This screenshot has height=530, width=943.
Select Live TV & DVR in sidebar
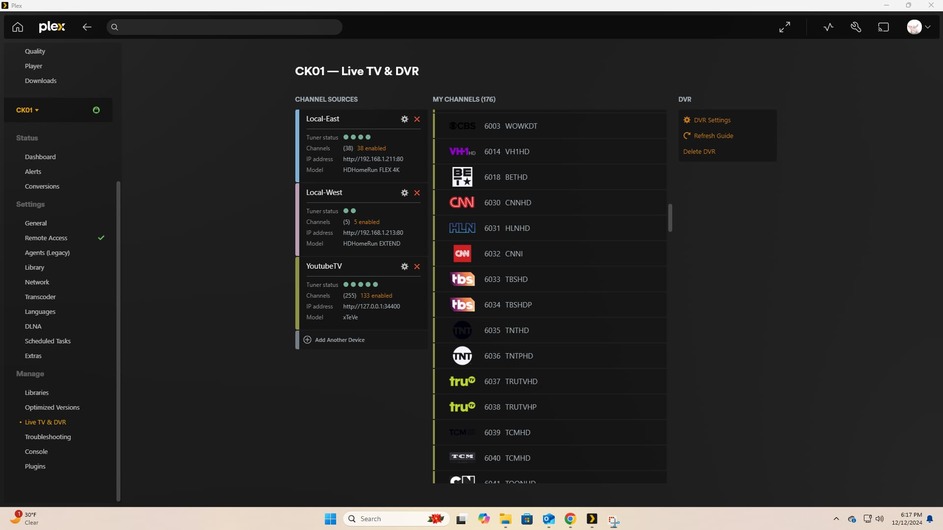coord(45,422)
